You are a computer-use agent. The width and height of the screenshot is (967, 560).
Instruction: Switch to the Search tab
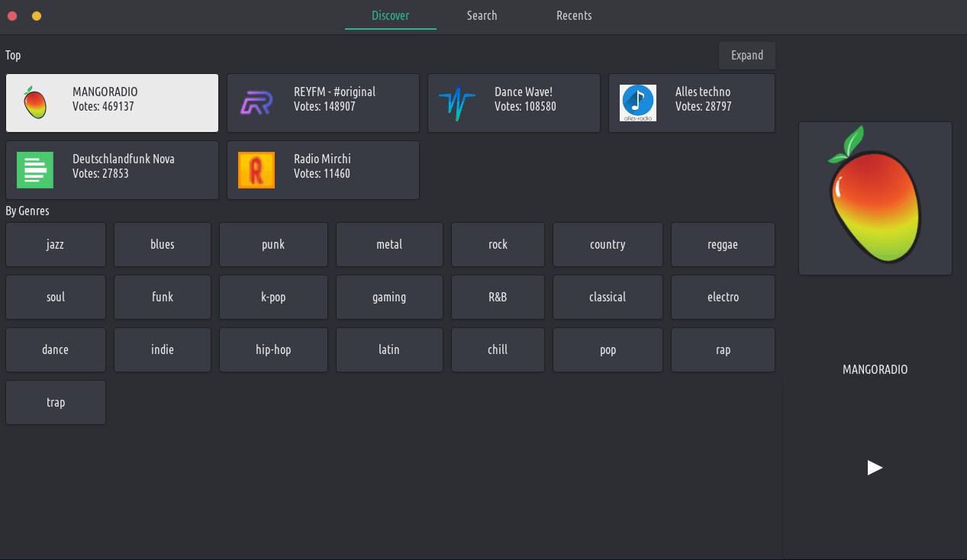(x=482, y=16)
